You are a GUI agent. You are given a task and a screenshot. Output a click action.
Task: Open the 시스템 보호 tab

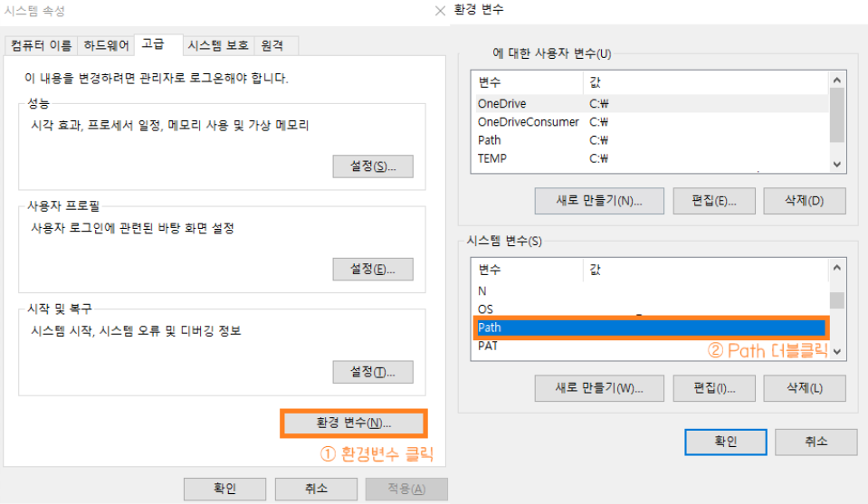218,45
